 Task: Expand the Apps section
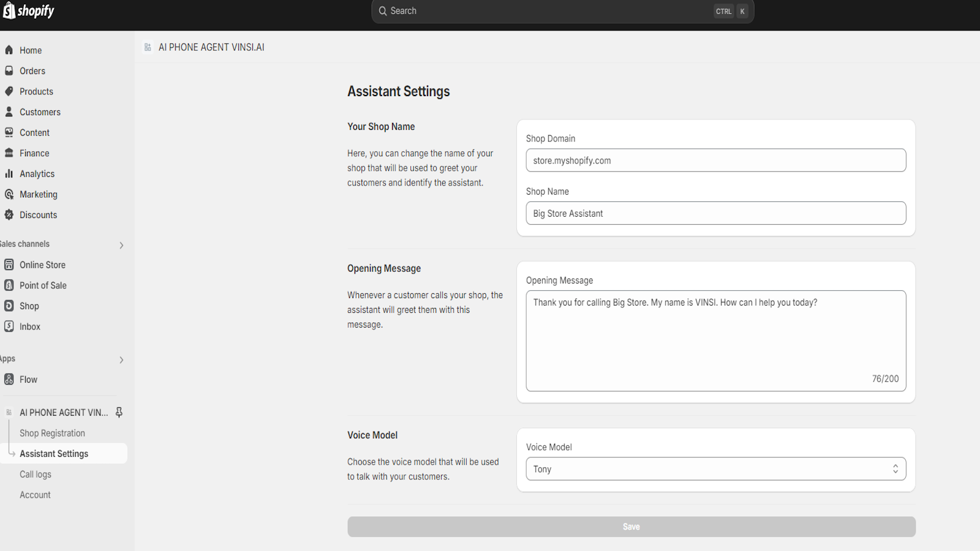click(x=121, y=360)
